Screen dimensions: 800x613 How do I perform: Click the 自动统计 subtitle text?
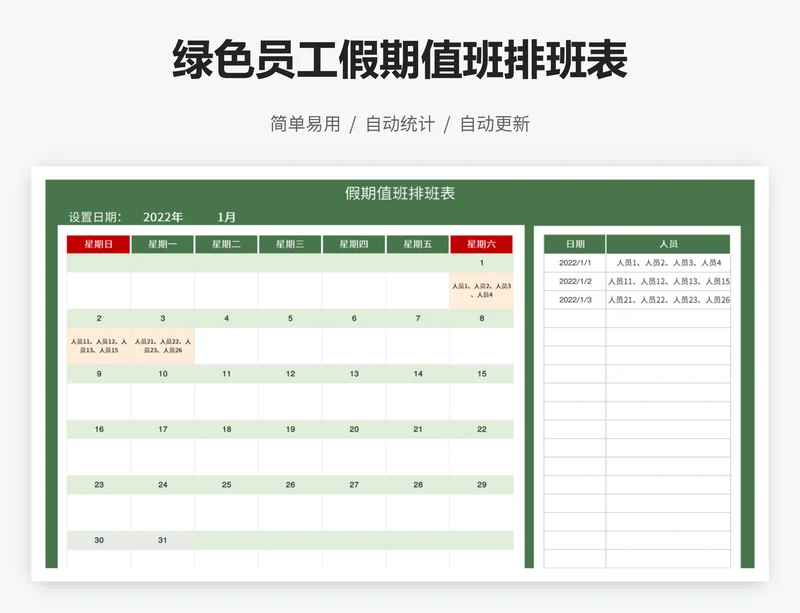pyautogui.click(x=400, y=124)
